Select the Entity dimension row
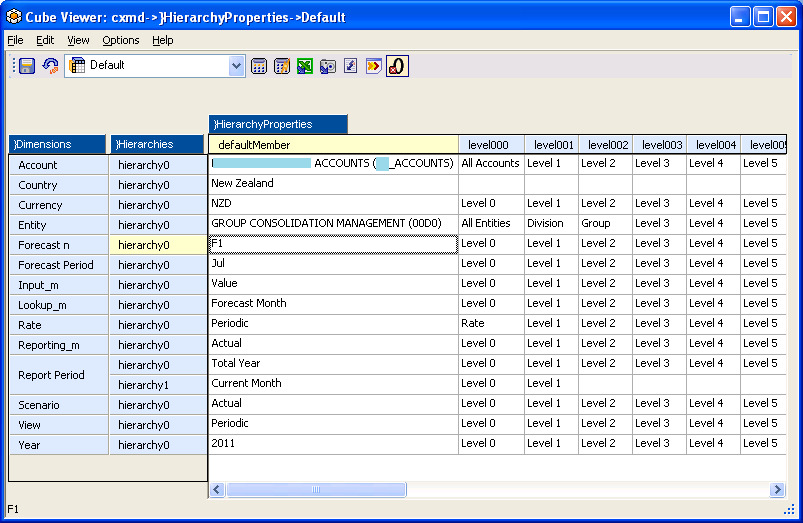This screenshot has height=523, width=803. (59, 225)
